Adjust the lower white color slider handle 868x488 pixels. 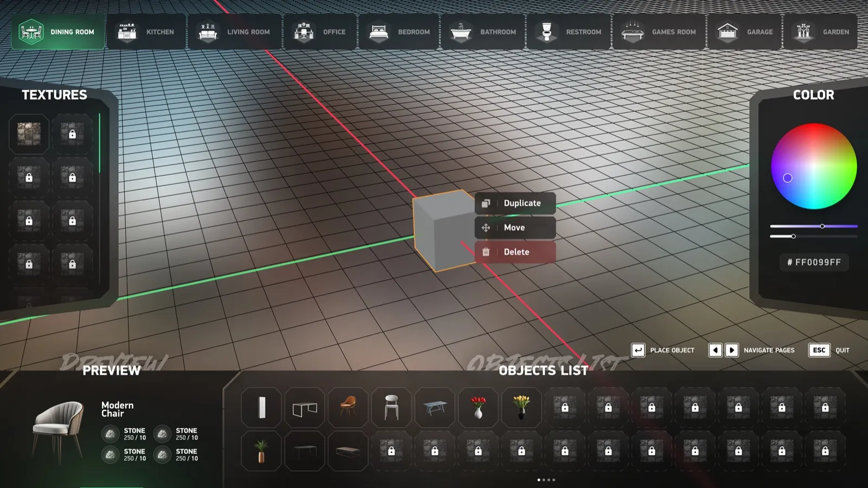793,236
